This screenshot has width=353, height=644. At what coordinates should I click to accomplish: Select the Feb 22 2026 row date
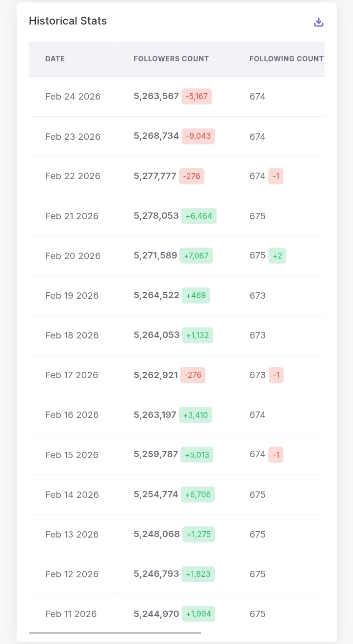tap(73, 176)
